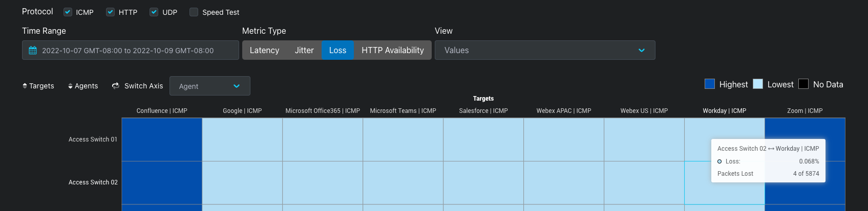Click the Targets axis title
This screenshot has height=211, width=868.
pyautogui.click(x=483, y=99)
